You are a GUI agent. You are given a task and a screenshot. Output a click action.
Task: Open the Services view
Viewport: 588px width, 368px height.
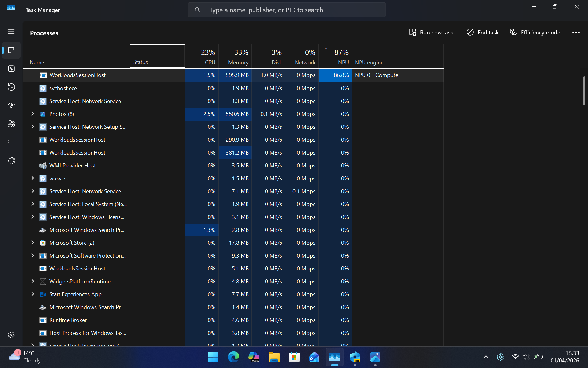(11, 160)
